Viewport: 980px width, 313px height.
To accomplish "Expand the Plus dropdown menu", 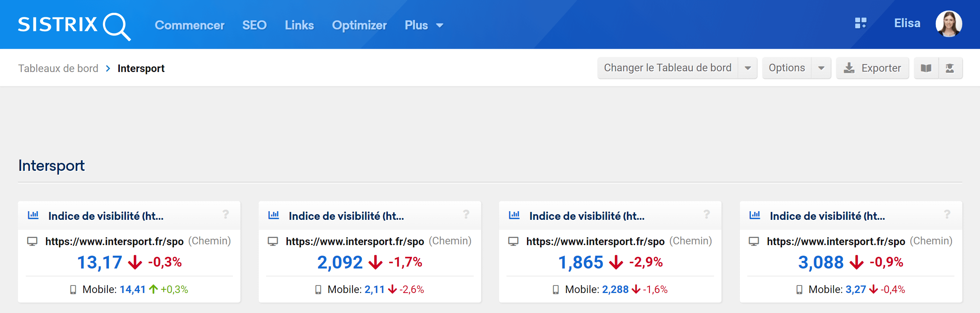I will tap(424, 25).
